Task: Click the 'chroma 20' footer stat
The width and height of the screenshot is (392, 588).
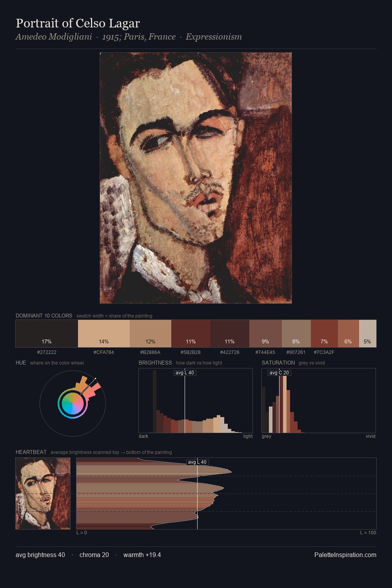Action: point(94,555)
